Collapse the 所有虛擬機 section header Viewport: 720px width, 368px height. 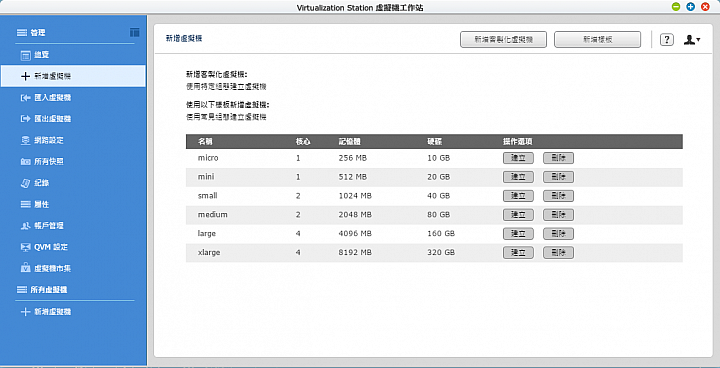42,290
